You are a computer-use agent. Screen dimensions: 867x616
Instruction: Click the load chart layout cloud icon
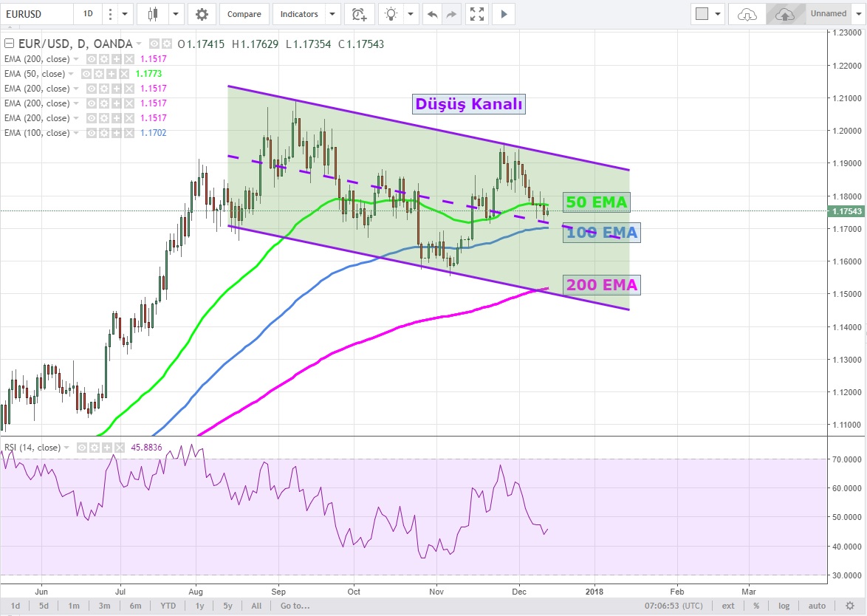tap(747, 14)
